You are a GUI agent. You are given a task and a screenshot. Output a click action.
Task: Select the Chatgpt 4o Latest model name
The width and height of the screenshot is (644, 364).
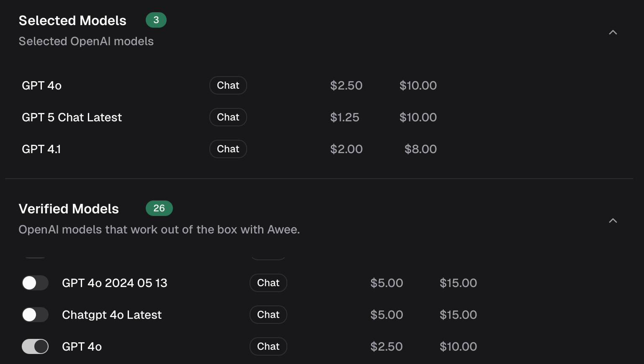[x=111, y=315]
